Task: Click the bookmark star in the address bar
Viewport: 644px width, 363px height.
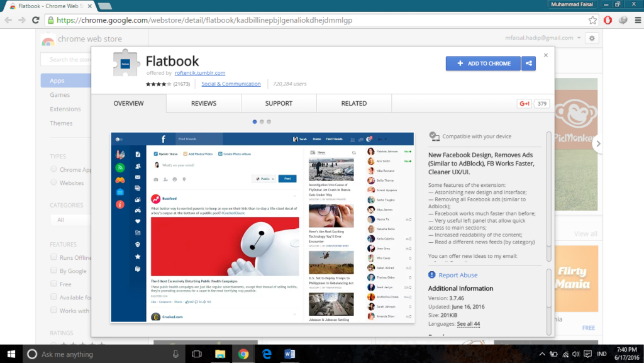Action: pos(592,20)
